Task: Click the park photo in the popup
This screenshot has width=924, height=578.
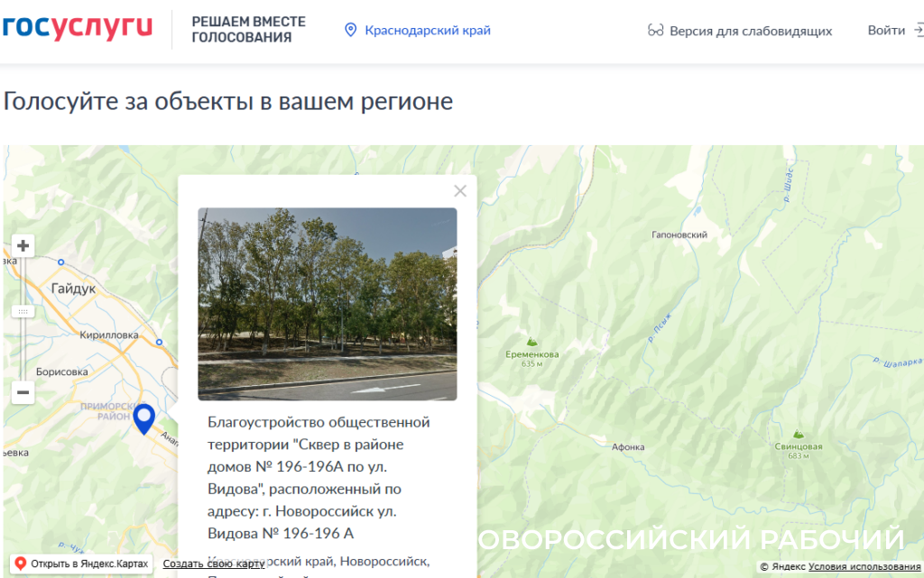Action: (x=327, y=304)
